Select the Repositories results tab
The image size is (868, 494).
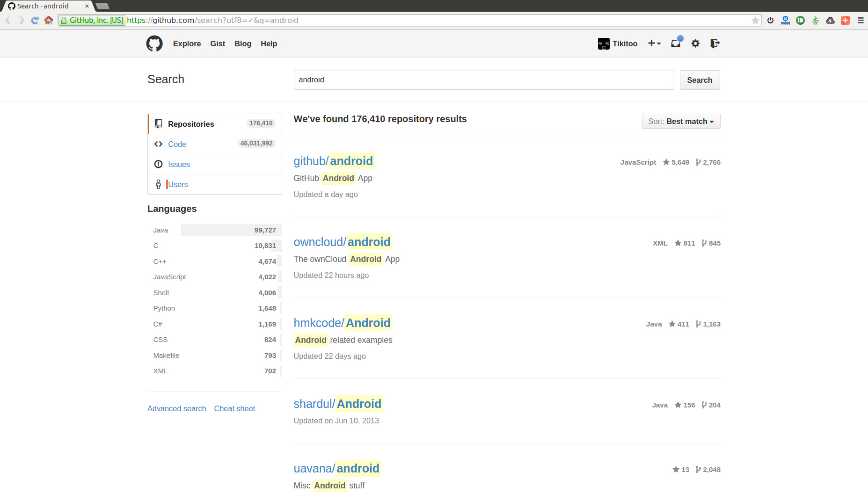[x=215, y=124]
